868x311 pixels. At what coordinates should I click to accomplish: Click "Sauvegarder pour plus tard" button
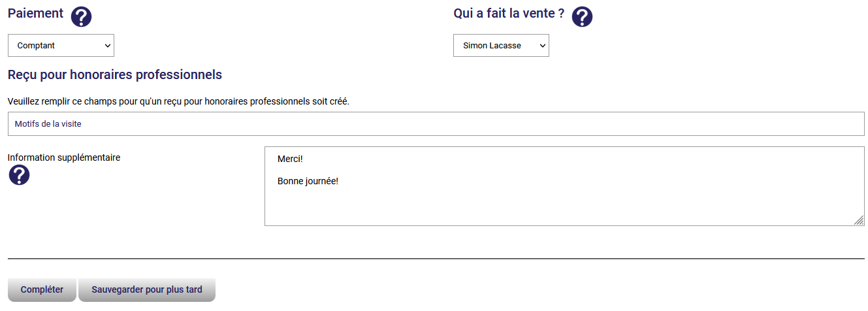coord(147,289)
